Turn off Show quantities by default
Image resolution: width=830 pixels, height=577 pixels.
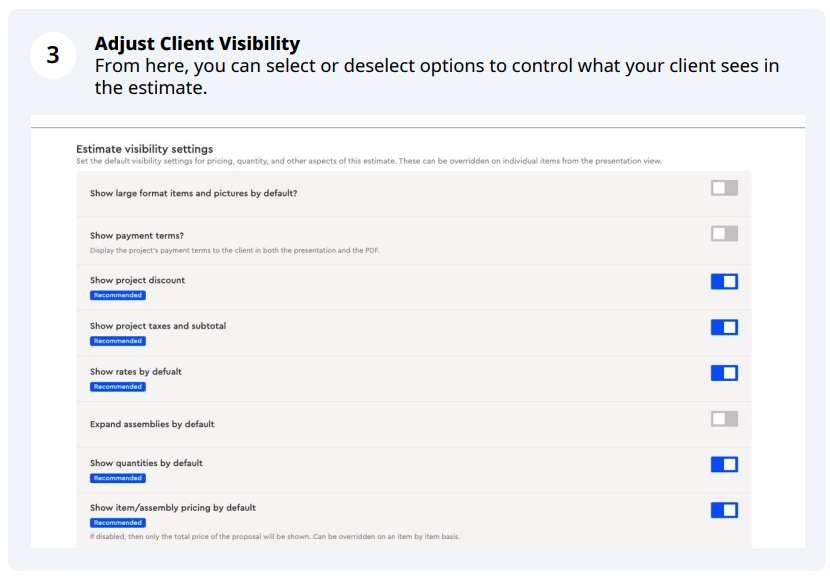724,465
